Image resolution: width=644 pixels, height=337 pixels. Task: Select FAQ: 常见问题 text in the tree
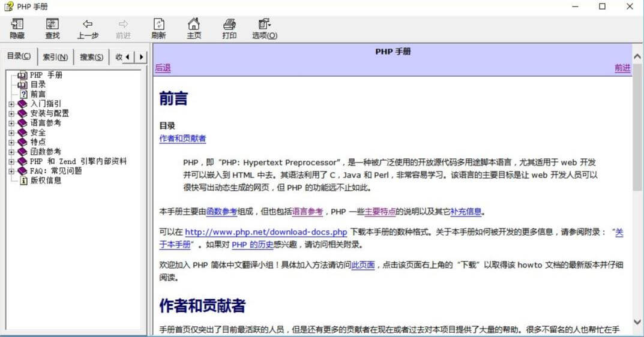coord(56,171)
